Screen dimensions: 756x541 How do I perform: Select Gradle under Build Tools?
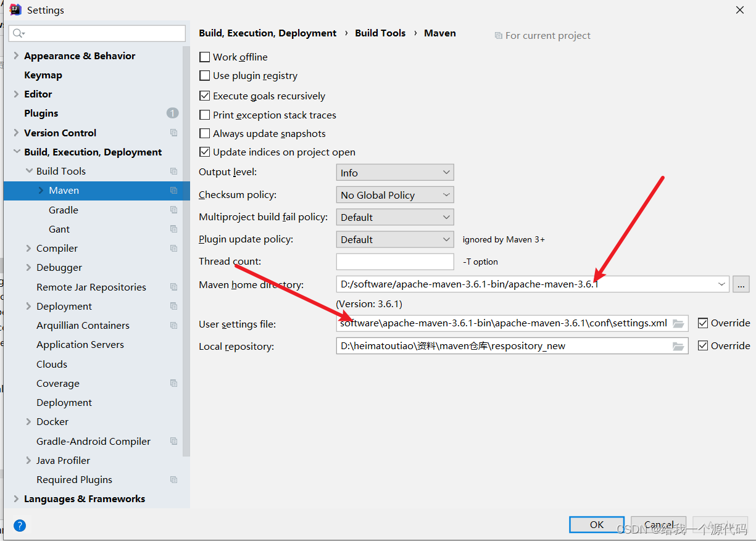pyautogui.click(x=64, y=210)
